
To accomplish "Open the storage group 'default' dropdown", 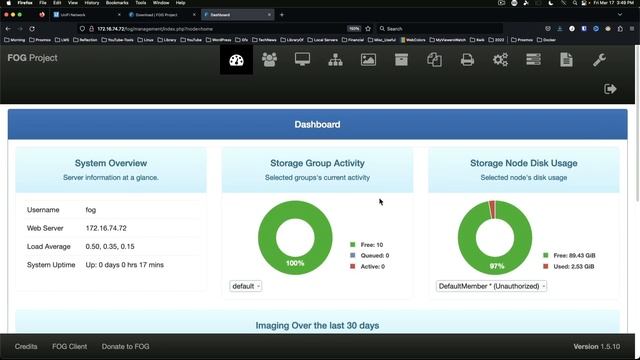I will coord(246,287).
